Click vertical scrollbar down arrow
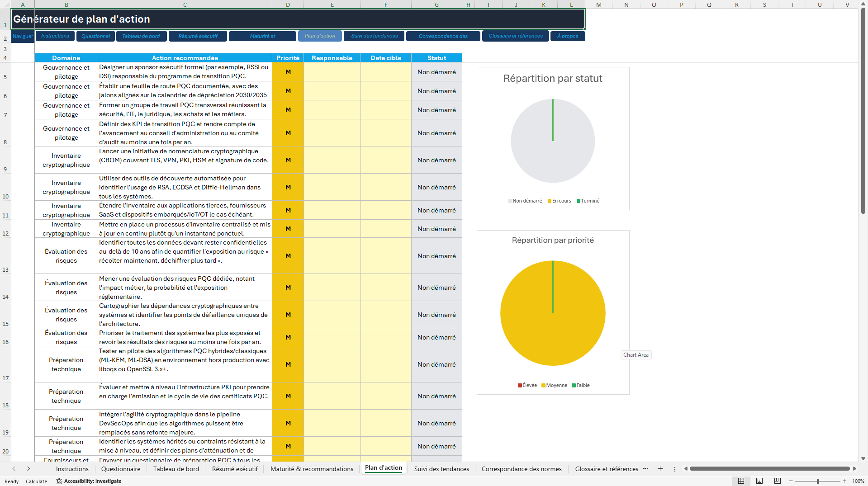The width and height of the screenshot is (868, 486). pyautogui.click(x=863, y=458)
